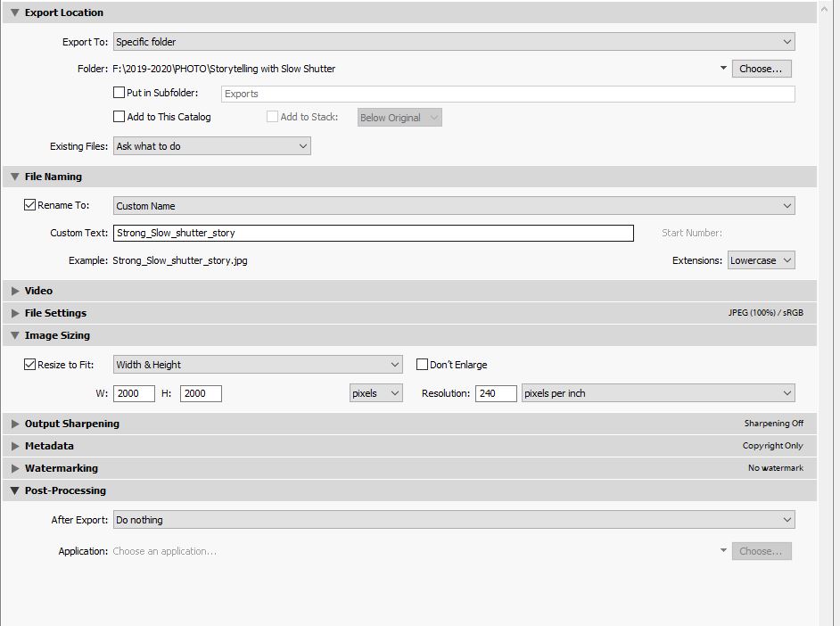This screenshot has width=840, height=626.
Task: Open the After Export dropdown
Action: pos(453,520)
